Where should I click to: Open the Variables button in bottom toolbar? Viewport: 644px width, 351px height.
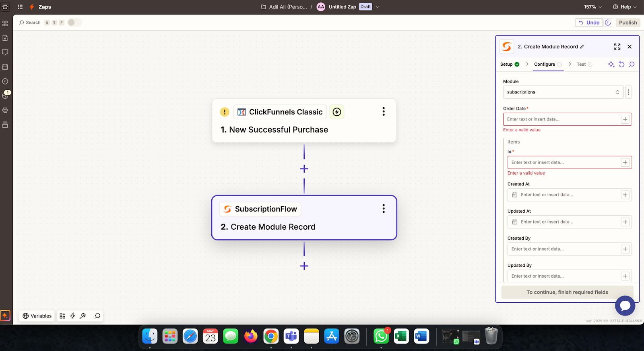(x=37, y=316)
